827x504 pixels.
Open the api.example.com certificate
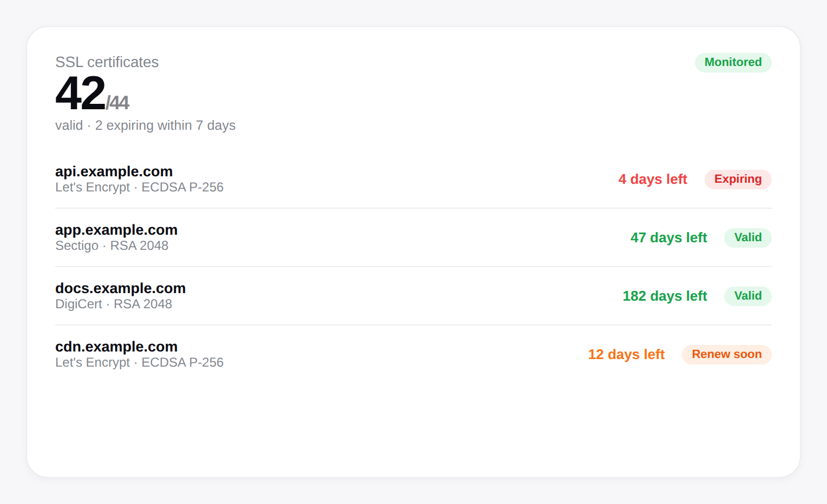click(x=114, y=171)
